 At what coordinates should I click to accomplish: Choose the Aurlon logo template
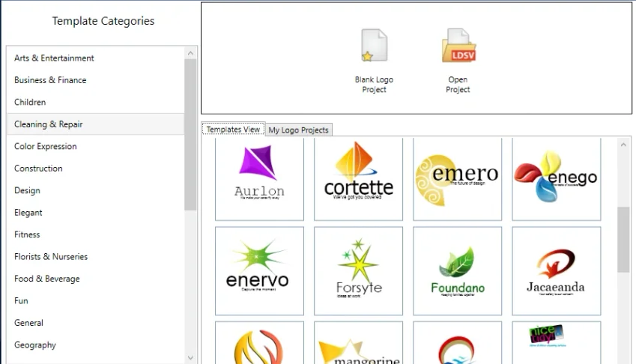(x=260, y=179)
